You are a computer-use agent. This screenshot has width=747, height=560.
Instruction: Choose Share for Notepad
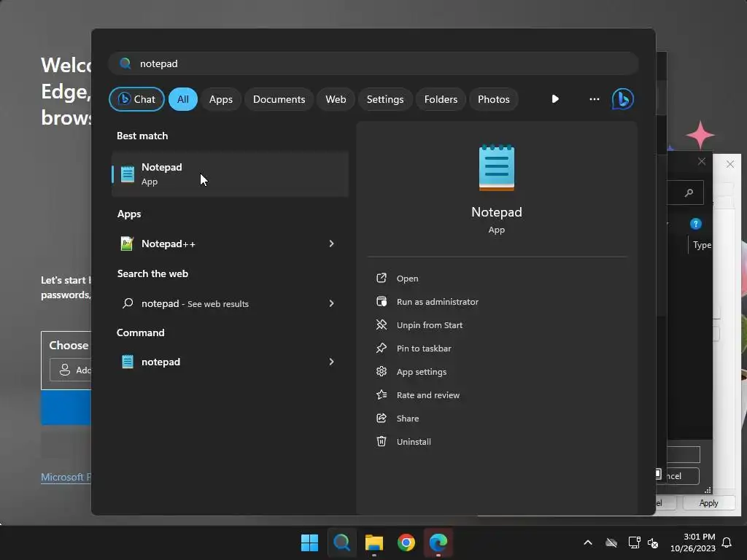tap(407, 419)
